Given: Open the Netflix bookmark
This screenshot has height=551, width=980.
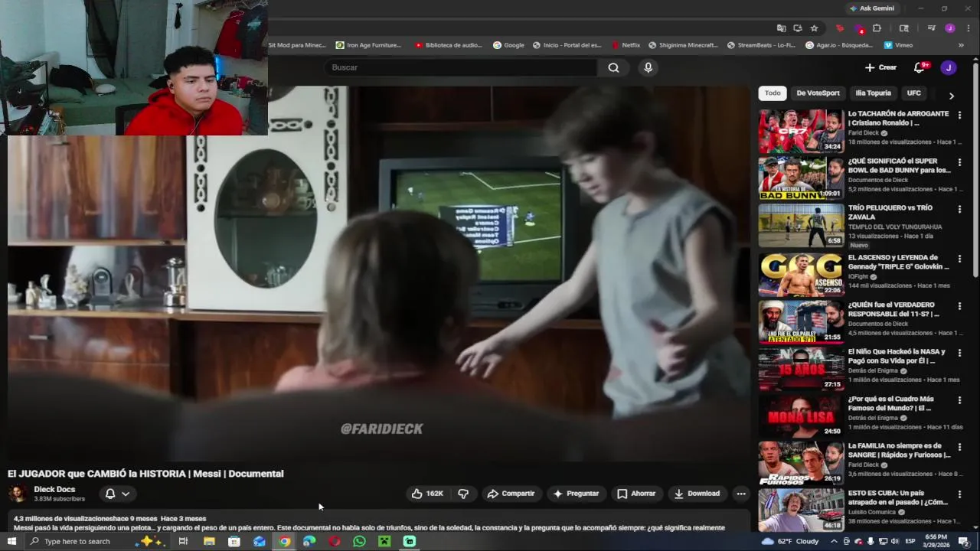Looking at the screenshot, I should [625, 45].
